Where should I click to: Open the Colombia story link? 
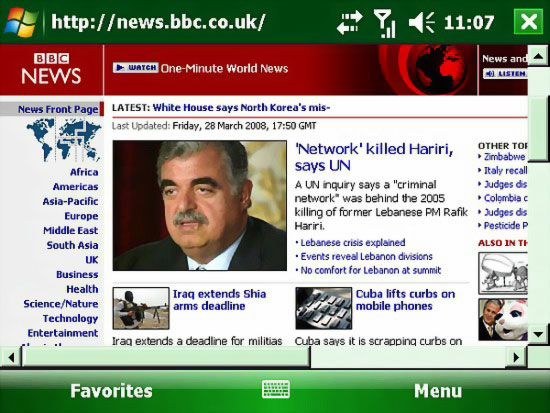tap(505, 198)
